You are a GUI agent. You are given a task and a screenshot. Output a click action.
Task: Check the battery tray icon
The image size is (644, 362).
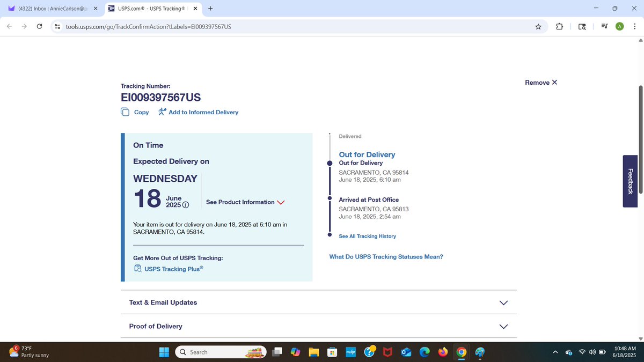[602, 352]
